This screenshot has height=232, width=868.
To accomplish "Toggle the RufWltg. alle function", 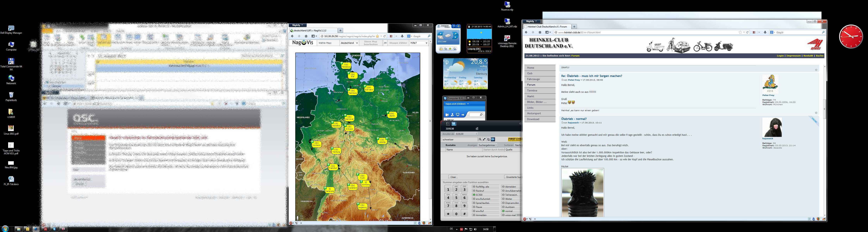I will pyautogui.click(x=486, y=187).
